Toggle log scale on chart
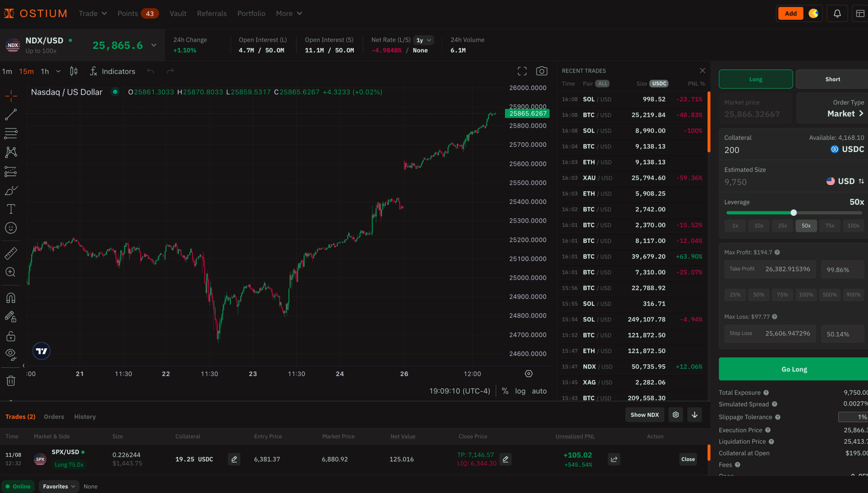The width and height of the screenshot is (868, 493). coord(520,391)
